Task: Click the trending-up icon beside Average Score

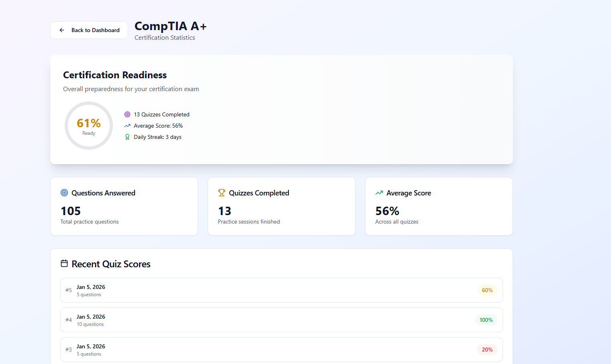Action: (379, 193)
